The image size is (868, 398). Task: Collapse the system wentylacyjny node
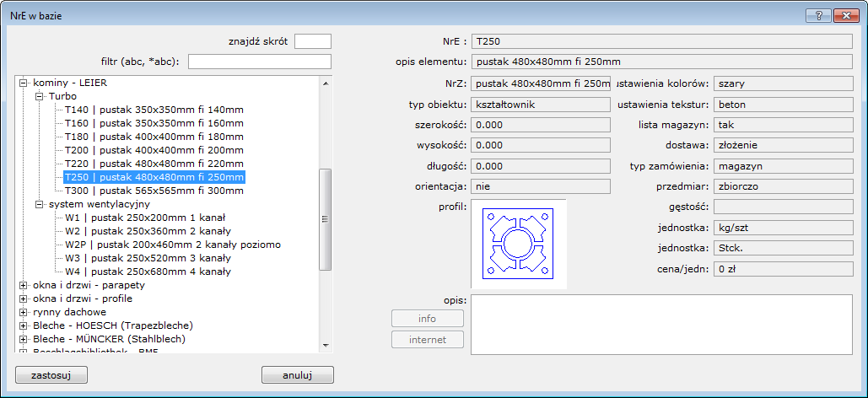tap(39, 204)
